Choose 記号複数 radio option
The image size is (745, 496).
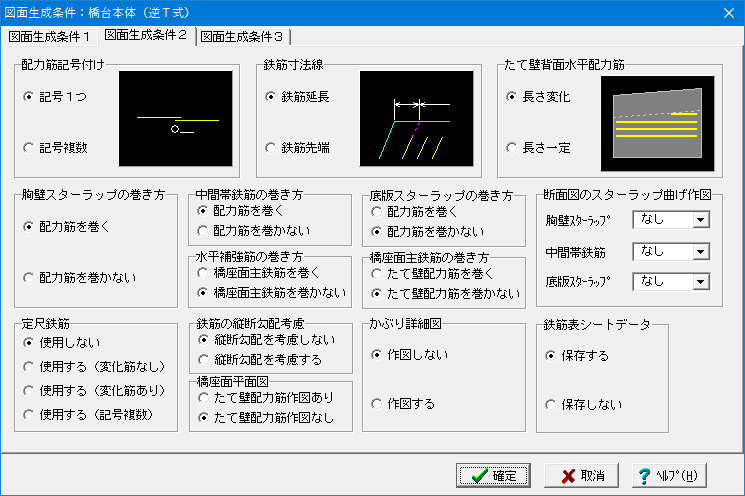55,148
